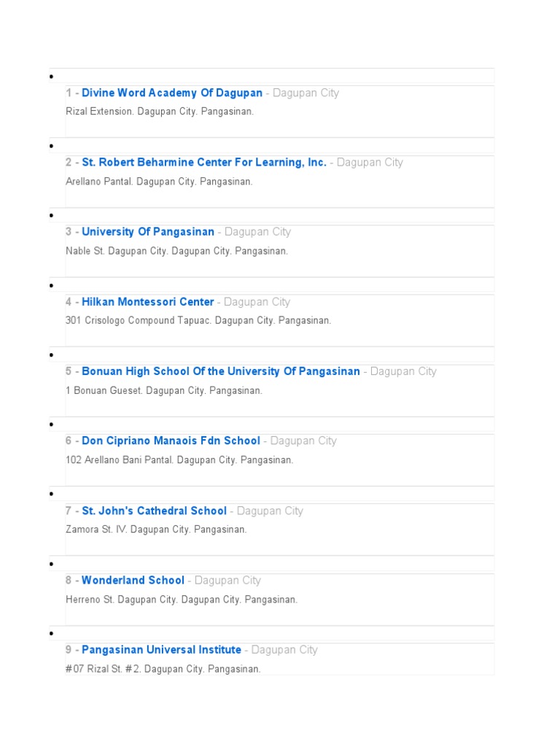Click the 1 Bonuan Gueset address line

(164, 391)
